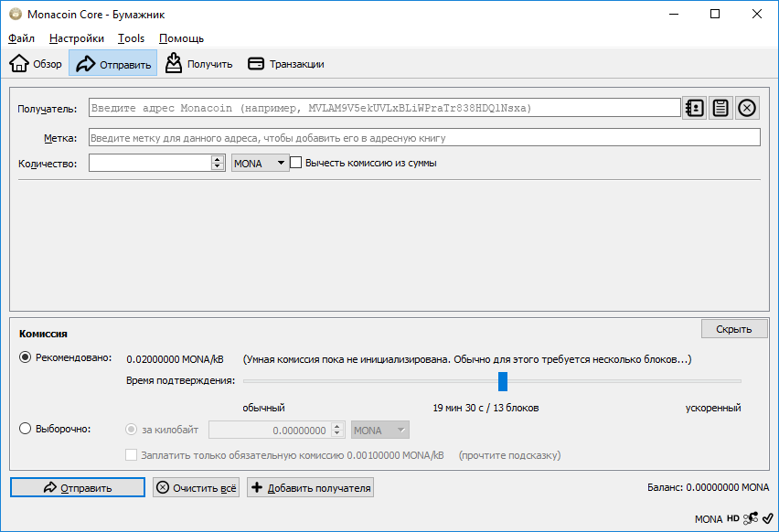
Task: Click the sync checkmark status icon
Action: click(767, 518)
